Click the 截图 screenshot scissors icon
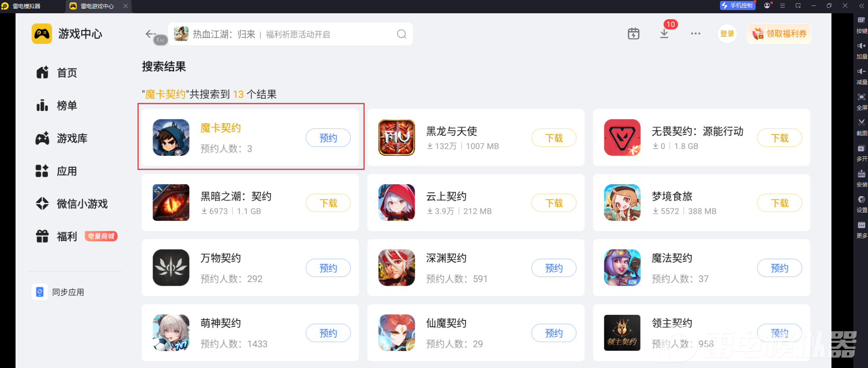 pyautogui.click(x=861, y=123)
